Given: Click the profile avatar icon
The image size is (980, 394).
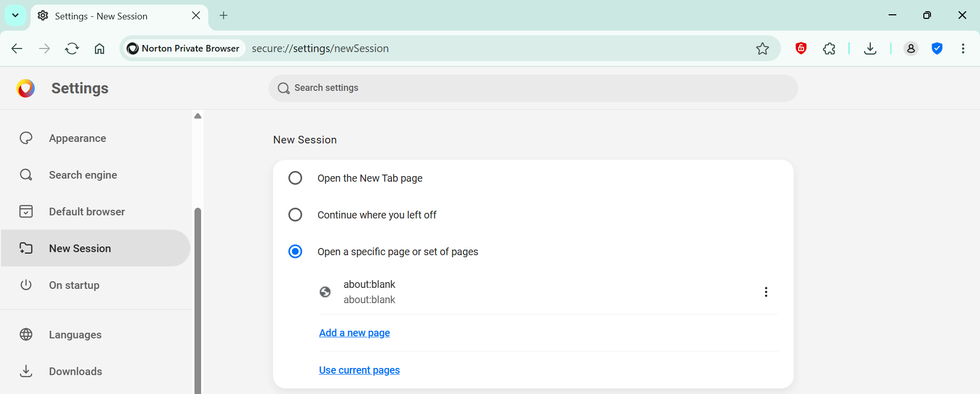Looking at the screenshot, I should 911,48.
